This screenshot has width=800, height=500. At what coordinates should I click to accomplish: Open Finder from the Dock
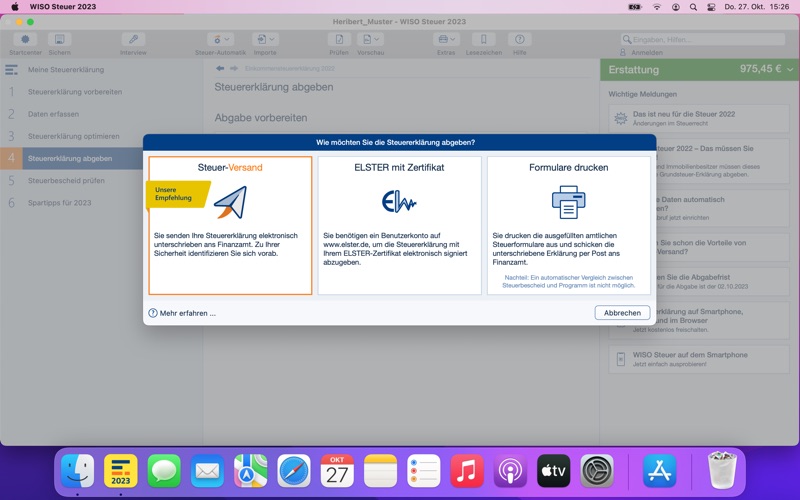78,470
